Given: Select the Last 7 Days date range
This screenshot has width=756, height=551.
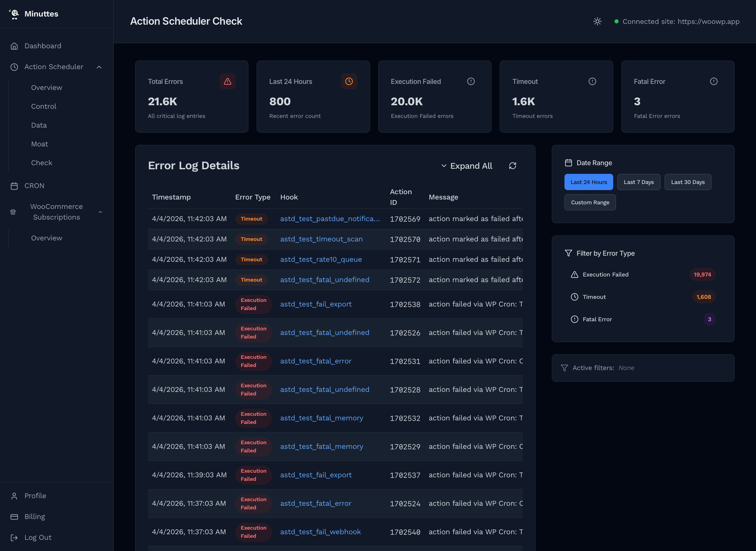Looking at the screenshot, I should click(x=639, y=182).
